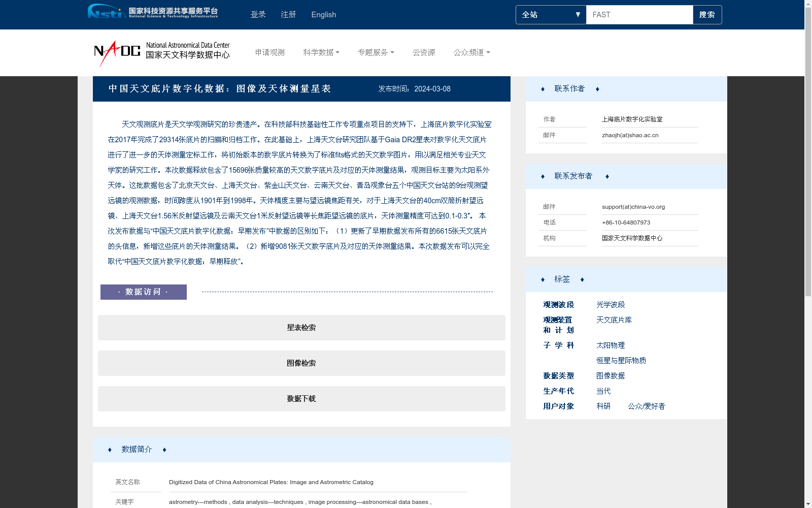
Task: Click the 生产年代 tag category label
Action: click(x=559, y=391)
